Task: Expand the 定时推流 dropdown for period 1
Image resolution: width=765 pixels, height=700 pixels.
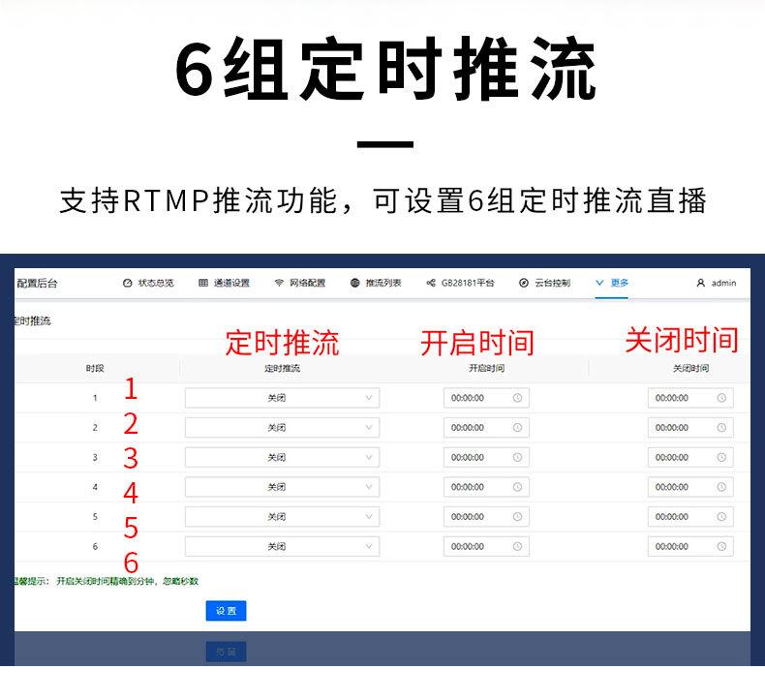Action: pos(282,398)
